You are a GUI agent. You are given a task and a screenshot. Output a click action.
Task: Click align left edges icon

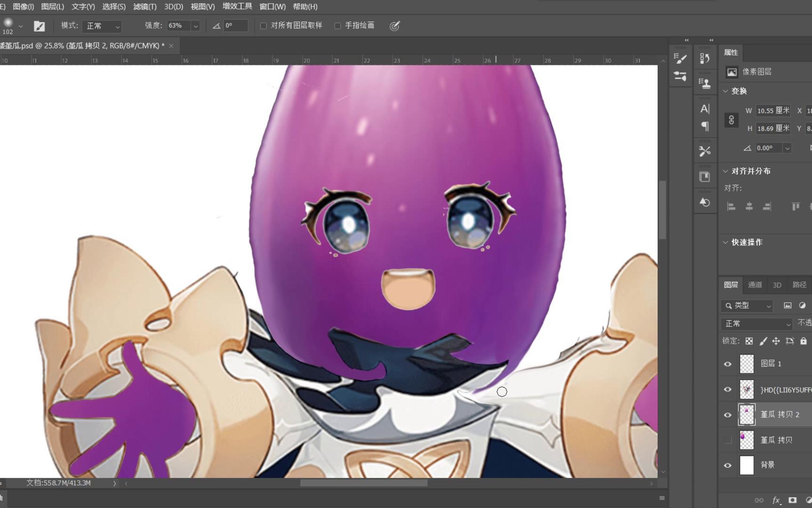[731, 206]
